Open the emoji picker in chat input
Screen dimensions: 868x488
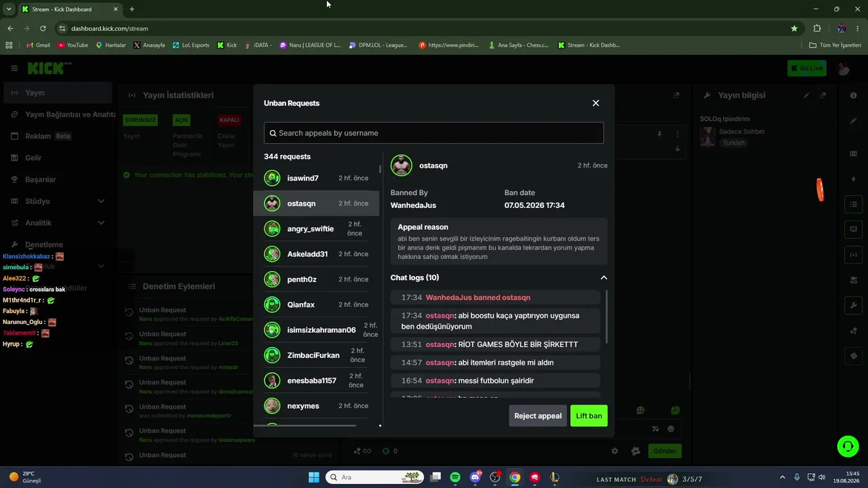click(671, 428)
